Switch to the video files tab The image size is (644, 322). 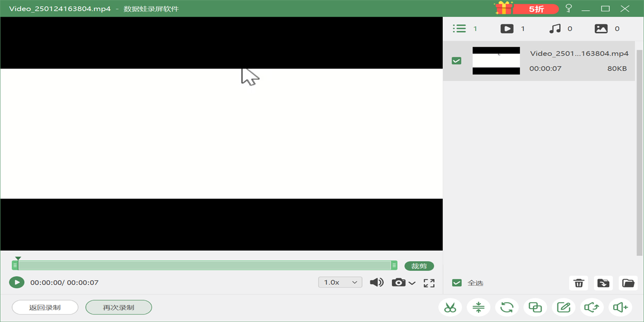click(x=513, y=29)
